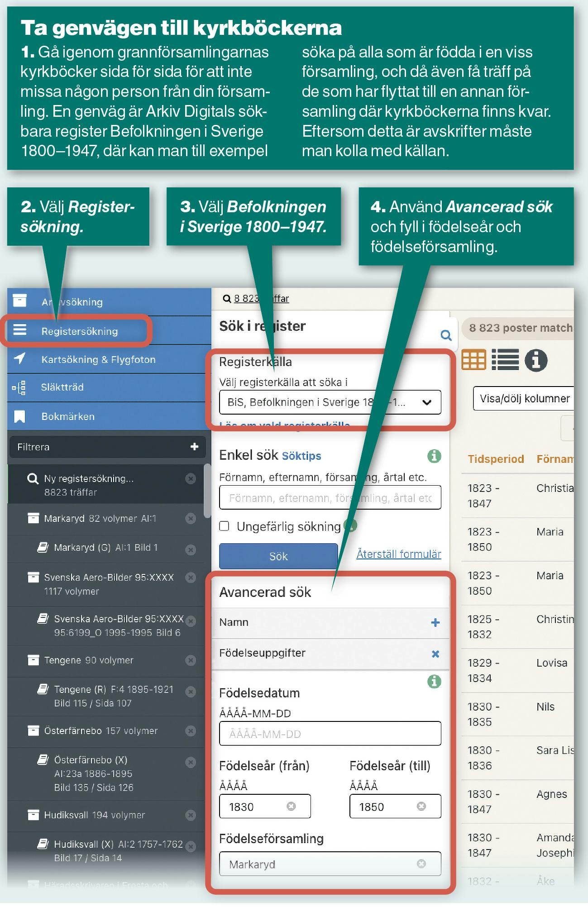Clear the Födelseår (från) value 1830
The image size is (588, 907).
pos(292,806)
